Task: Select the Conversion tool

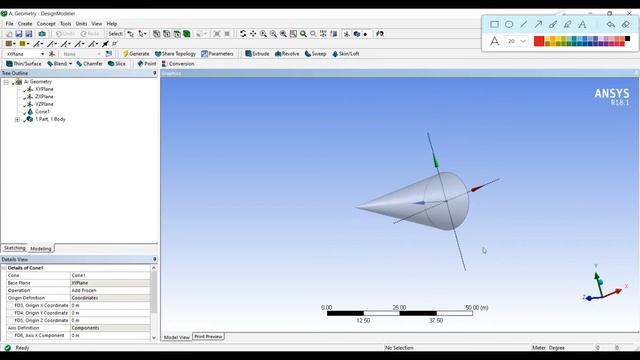Action: pyautogui.click(x=178, y=64)
